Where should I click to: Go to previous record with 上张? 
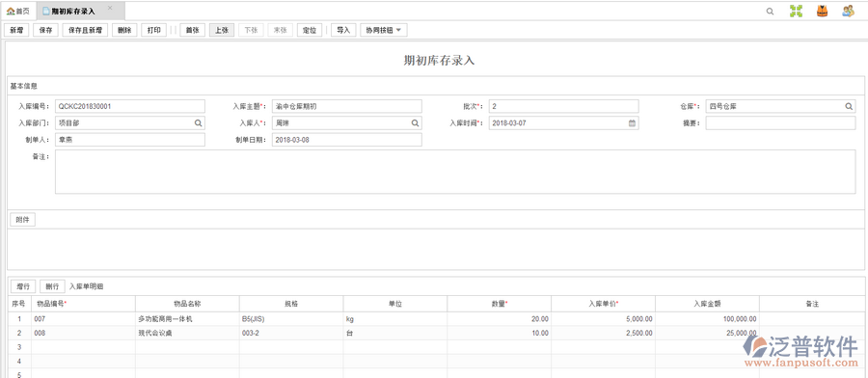coord(222,31)
